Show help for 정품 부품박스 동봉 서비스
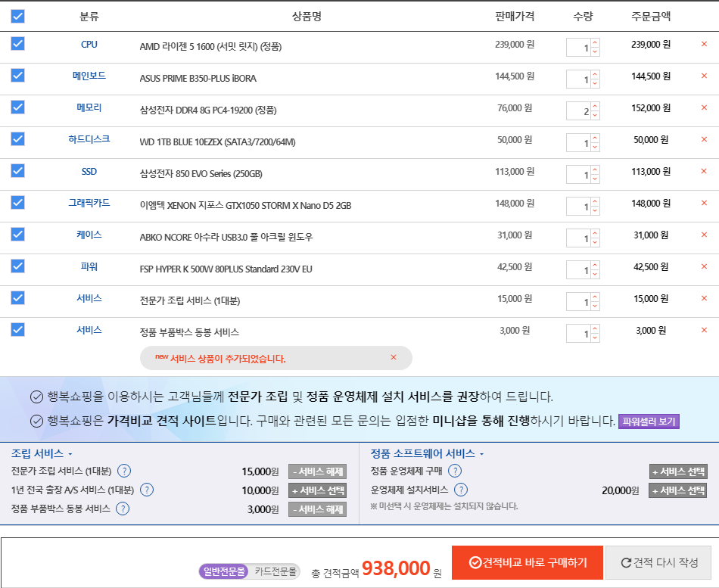This screenshot has height=588, width=719. click(x=123, y=509)
